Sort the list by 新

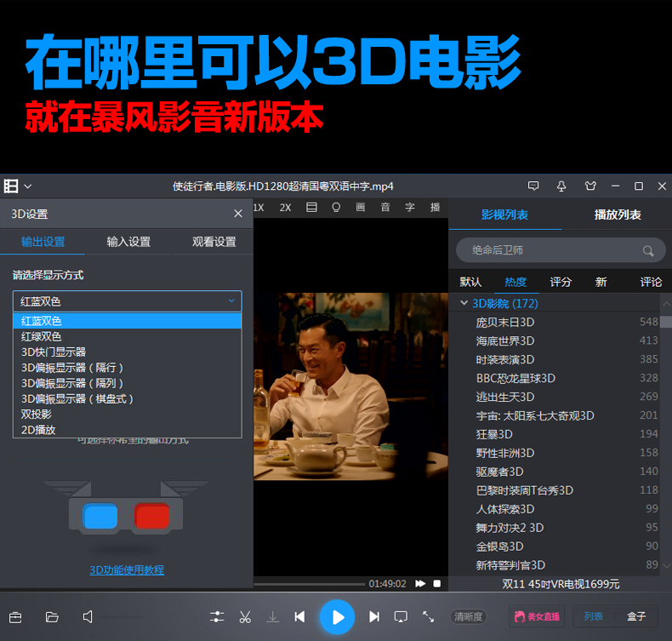tap(601, 282)
